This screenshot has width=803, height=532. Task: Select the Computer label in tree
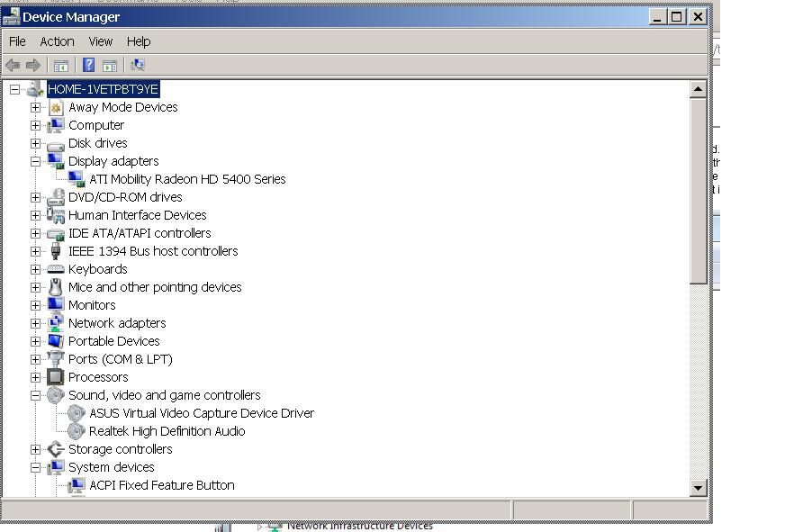96,125
